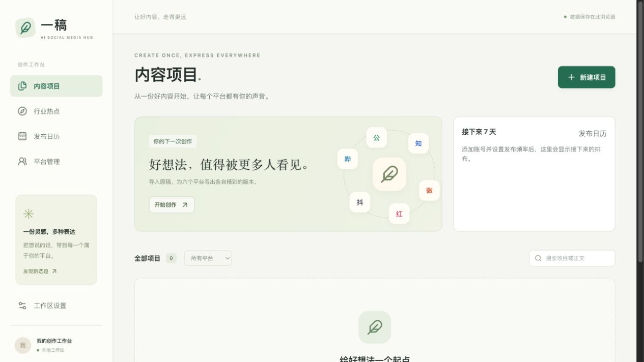
Task: Click the 哔 platform badge
Action: click(348, 159)
